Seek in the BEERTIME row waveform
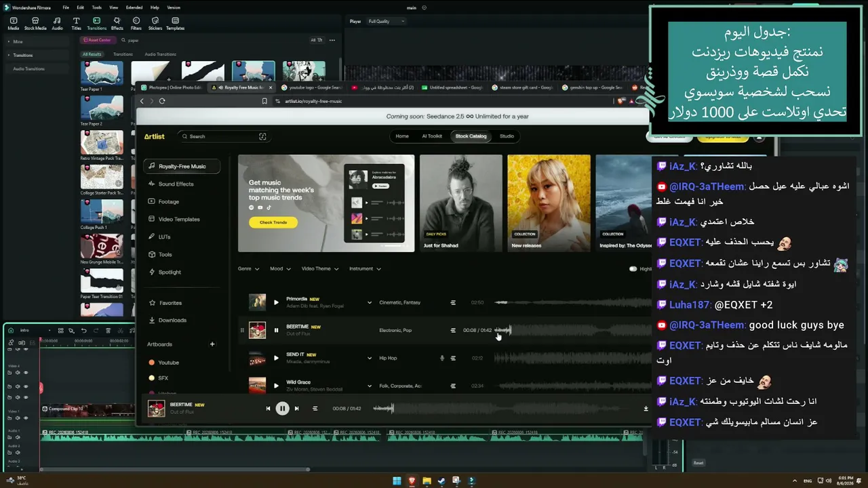 pos(573,330)
